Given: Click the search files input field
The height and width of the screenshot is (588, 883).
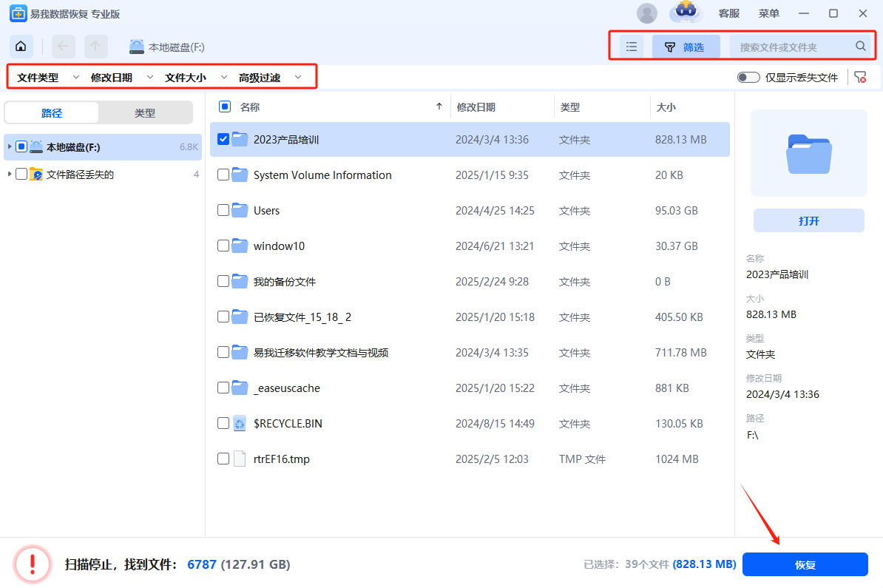Looking at the screenshot, I should [x=791, y=47].
